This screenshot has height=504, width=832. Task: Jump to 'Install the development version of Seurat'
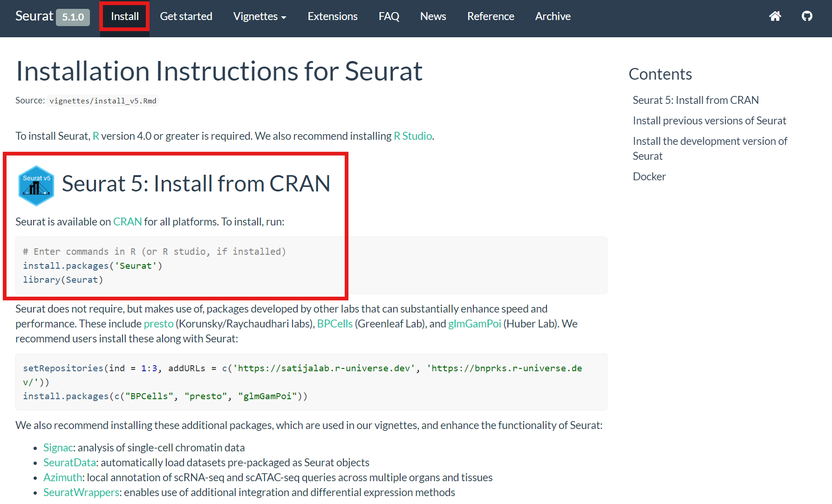pos(710,149)
